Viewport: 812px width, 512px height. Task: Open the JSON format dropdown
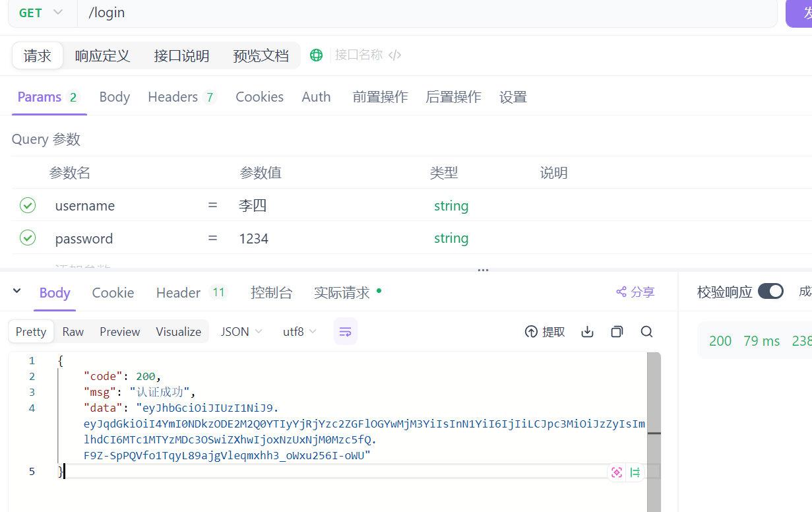pos(241,332)
